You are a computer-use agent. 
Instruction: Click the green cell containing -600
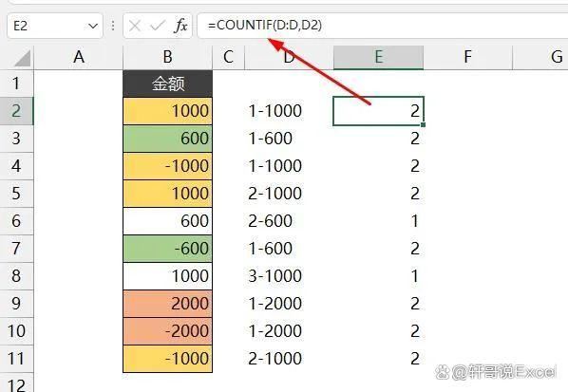[x=168, y=249]
